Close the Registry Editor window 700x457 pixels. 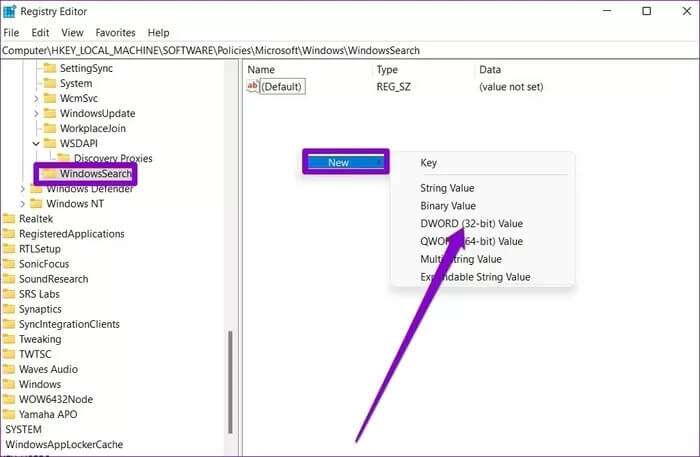[687, 11]
